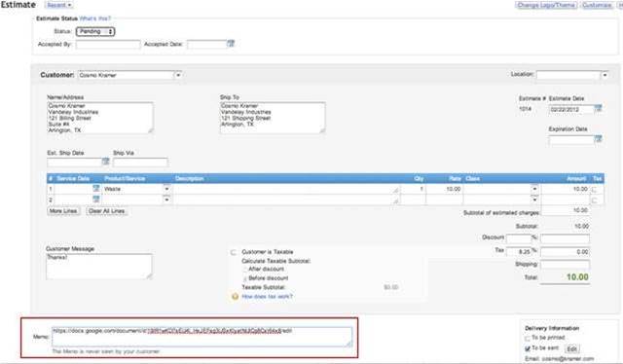The image size is (623, 364).
Task: Toggle the Tax checkbox on line 1
Action: point(595,190)
